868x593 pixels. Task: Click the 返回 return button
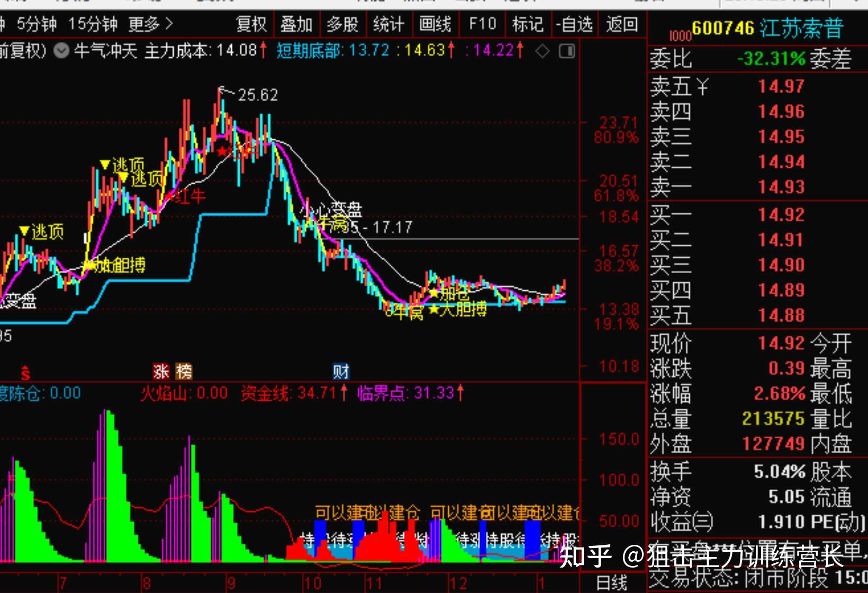(622, 24)
